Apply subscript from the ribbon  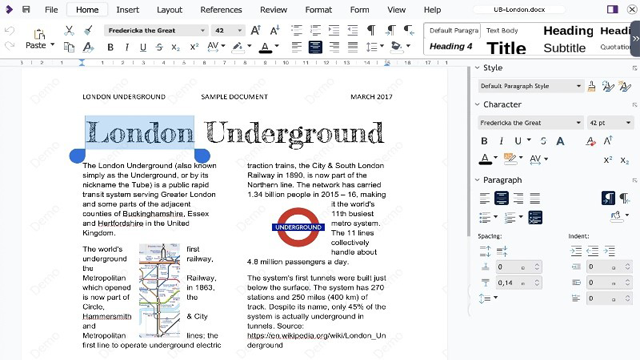(176, 47)
